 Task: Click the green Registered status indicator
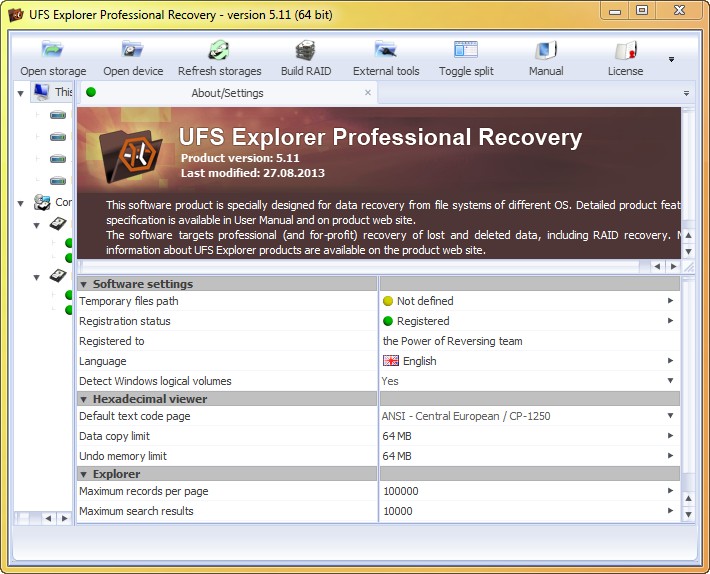[x=388, y=321]
